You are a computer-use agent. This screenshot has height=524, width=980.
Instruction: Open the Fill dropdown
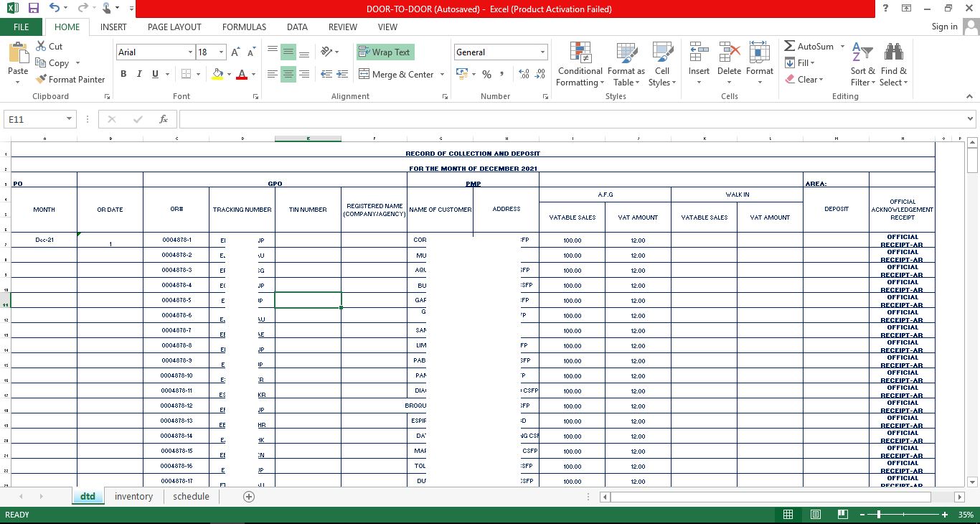[x=800, y=62]
